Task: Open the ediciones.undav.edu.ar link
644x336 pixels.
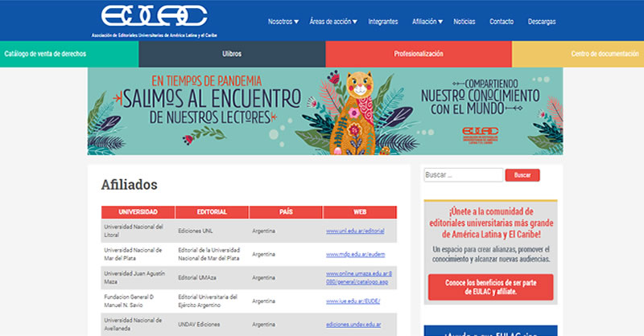Action: click(x=353, y=325)
